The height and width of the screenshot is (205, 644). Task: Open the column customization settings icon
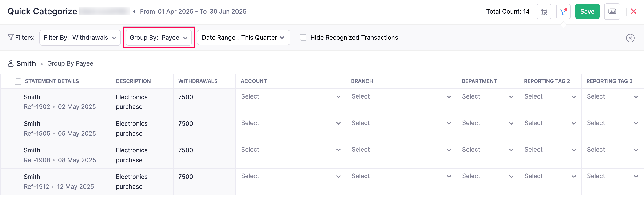point(544,11)
